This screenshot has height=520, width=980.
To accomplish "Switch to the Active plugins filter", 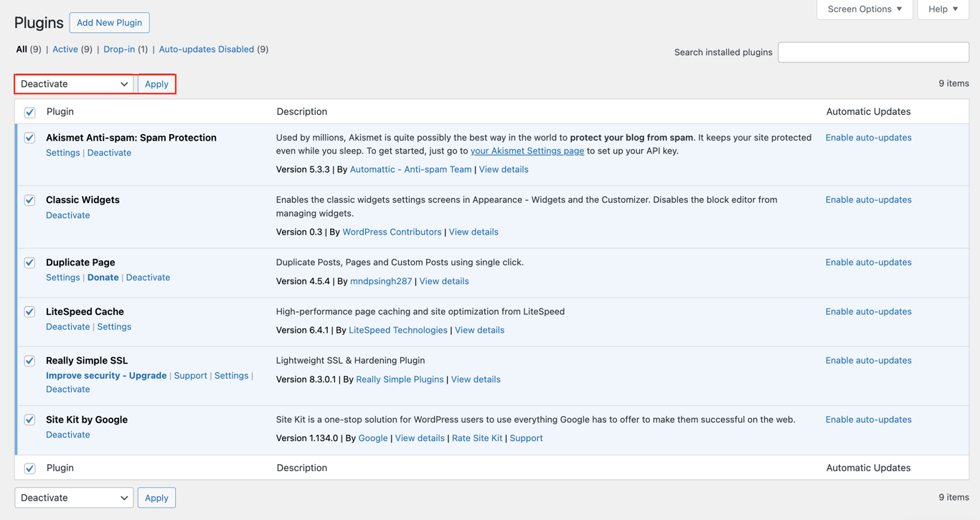I will (x=65, y=49).
